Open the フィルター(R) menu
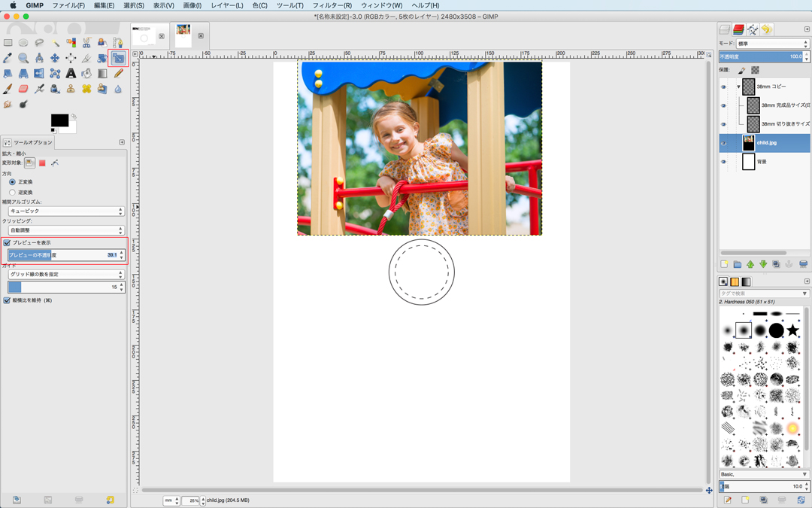The height and width of the screenshot is (508, 812). pyautogui.click(x=332, y=5)
